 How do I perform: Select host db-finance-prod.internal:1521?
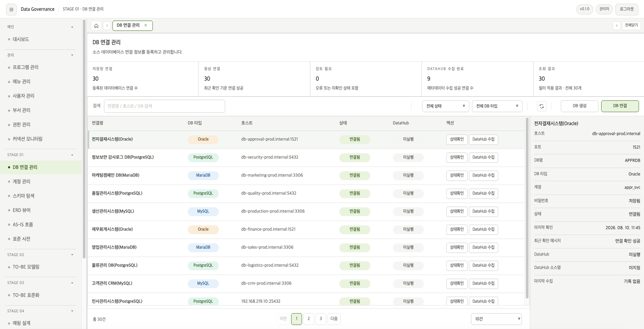pyautogui.click(x=268, y=229)
